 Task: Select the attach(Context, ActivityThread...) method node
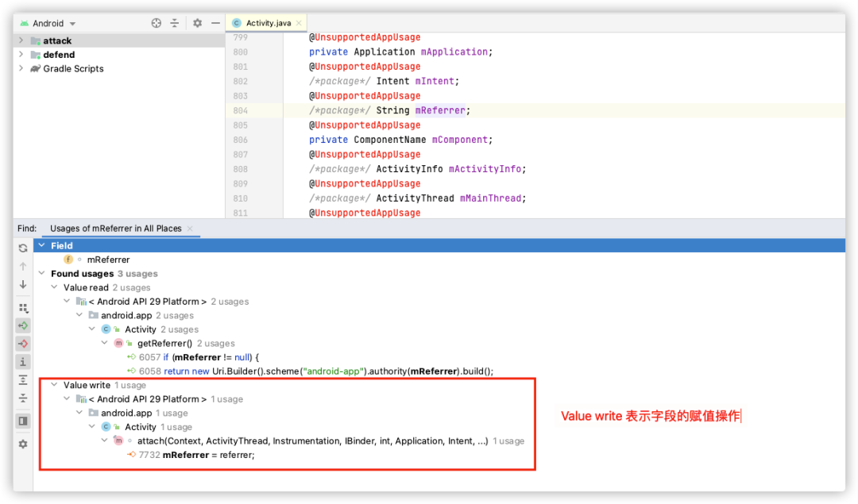[x=312, y=441]
